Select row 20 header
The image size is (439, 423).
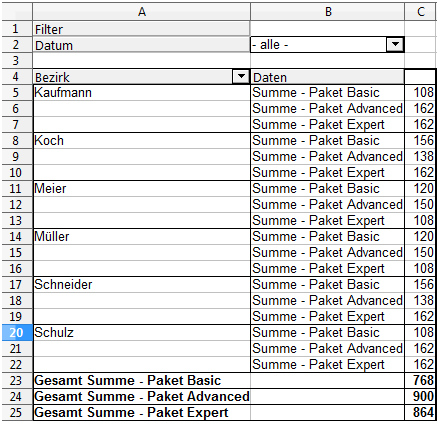pyautogui.click(x=17, y=332)
